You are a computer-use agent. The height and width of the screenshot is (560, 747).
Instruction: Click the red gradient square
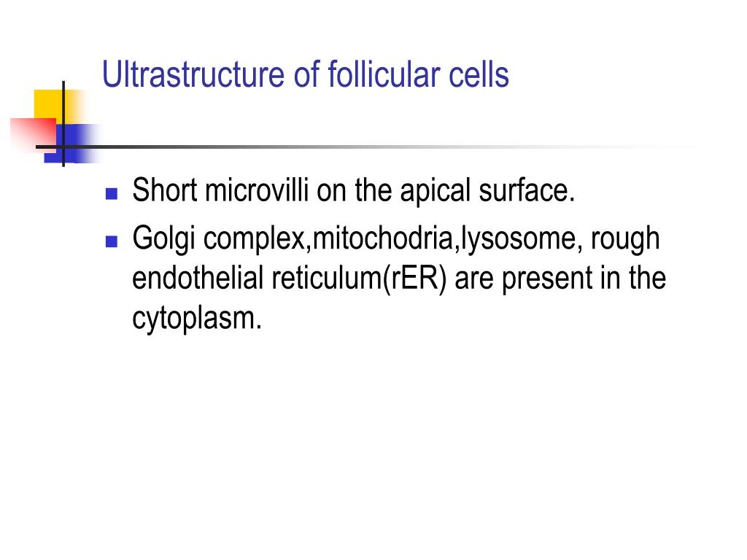(32, 135)
